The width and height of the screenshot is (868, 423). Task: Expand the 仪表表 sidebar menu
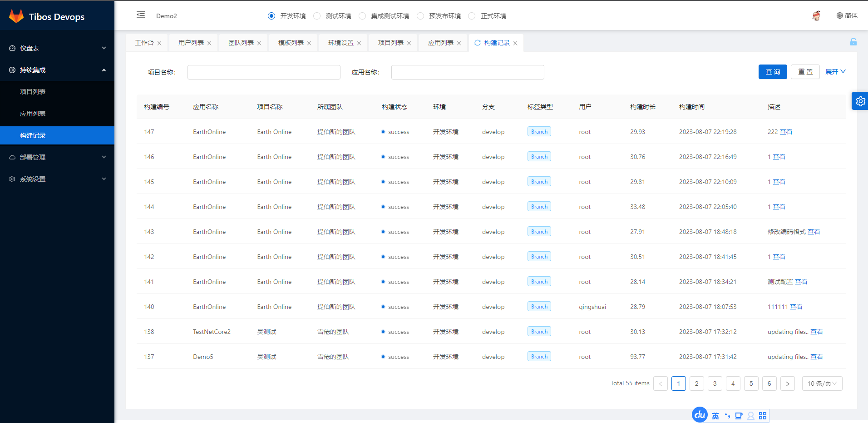coord(57,48)
